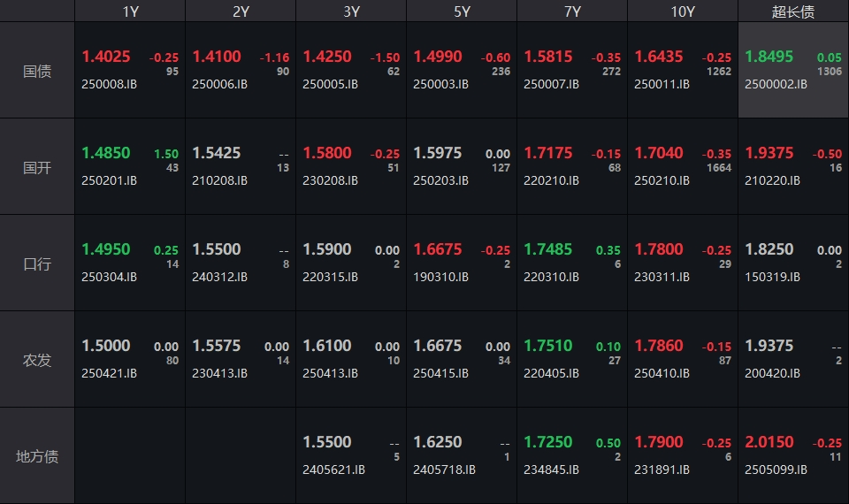849x504 pixels.
Task: Select the 国债 row label
Action: pyautogui.click(x=37, y=71)
